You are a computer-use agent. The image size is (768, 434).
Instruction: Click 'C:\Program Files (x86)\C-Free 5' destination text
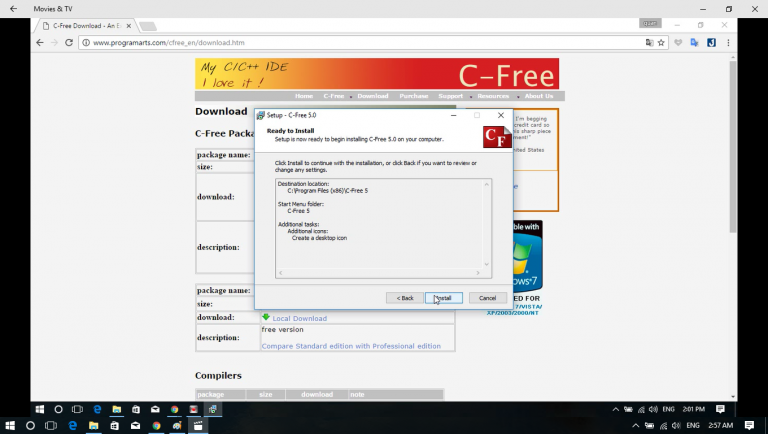pos(327,191)
